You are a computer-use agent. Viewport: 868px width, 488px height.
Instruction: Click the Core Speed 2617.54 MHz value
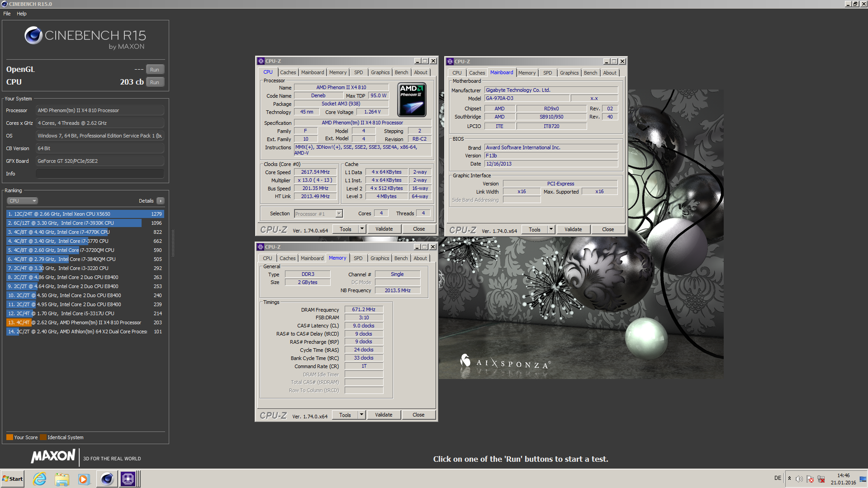[316, 172]
